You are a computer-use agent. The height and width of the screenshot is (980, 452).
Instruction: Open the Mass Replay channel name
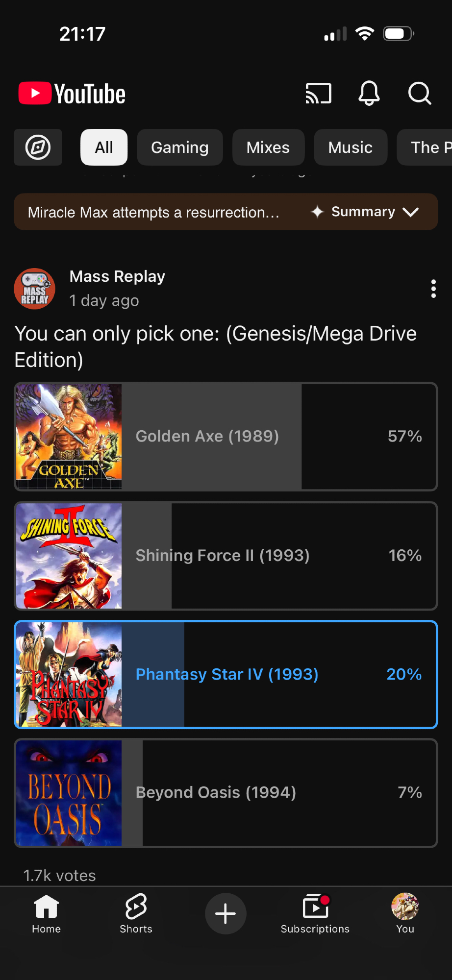pos(118,276)
